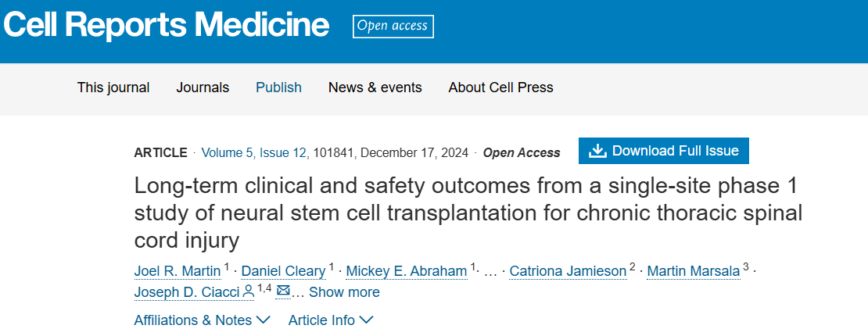
Task: Open Catriona Jamieson's author link
Action: tap(567, 271)
